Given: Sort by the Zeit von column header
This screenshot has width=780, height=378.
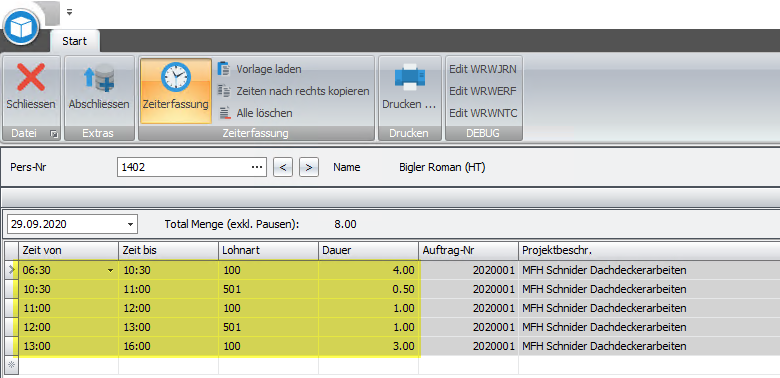Looking at the screenshot, I should (69, 251).
